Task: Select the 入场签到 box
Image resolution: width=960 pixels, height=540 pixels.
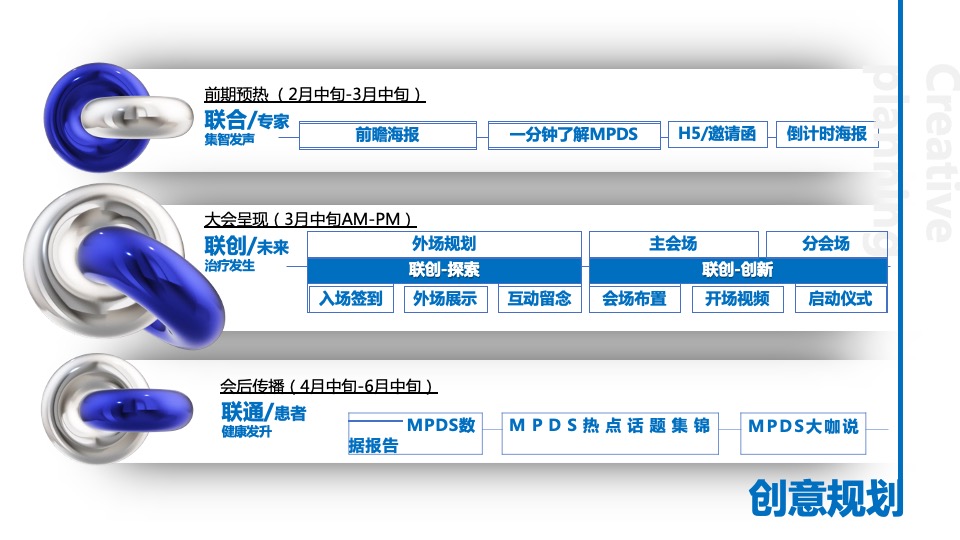Action: [351, 299]
